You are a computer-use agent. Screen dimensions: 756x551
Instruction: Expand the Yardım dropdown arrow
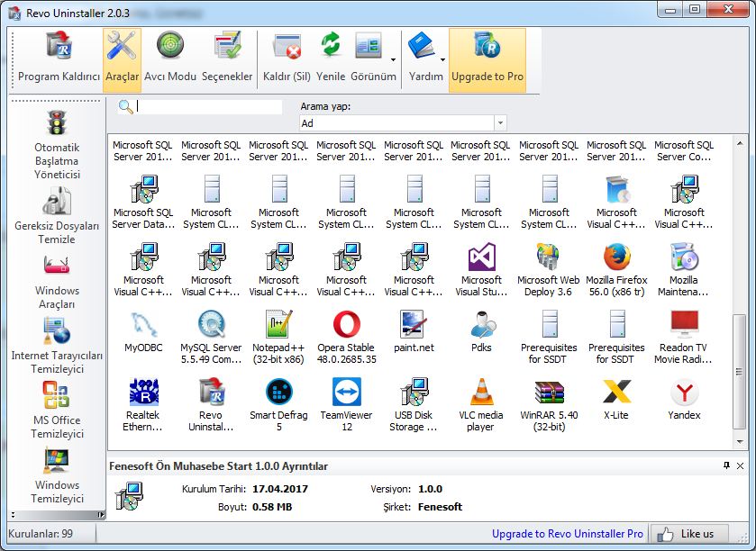coord(442,59)
